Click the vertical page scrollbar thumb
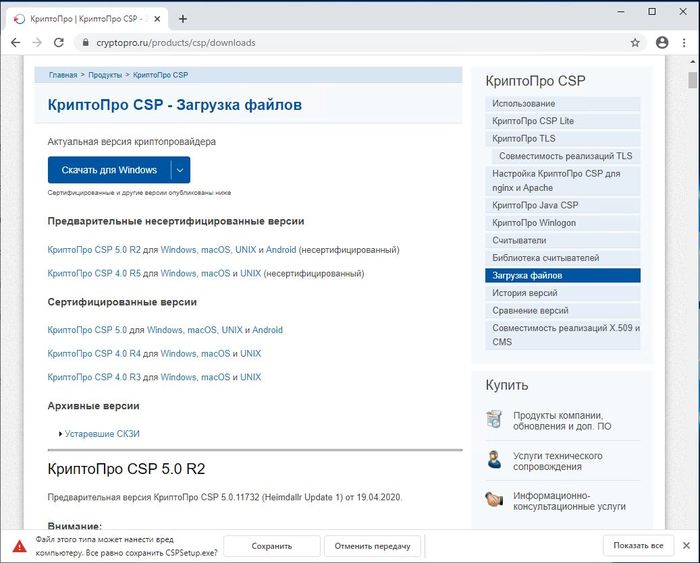700x563 pixels. [x=692, y=80]
